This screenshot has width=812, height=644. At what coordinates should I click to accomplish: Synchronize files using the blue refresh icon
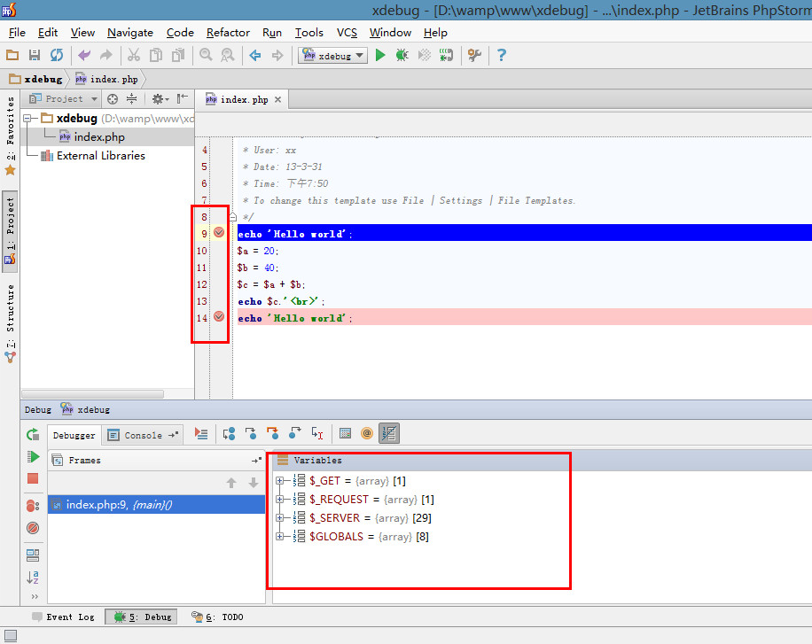57,55
